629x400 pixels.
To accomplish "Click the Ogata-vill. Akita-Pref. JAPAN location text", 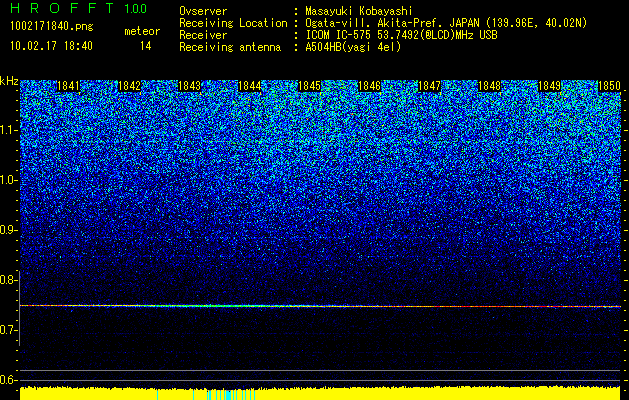I will 446,24.
